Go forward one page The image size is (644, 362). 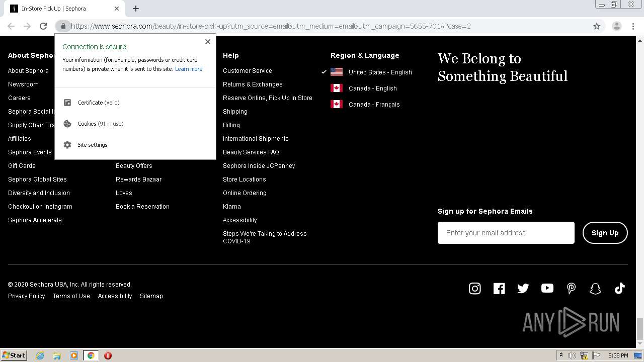tap(27, 26)
